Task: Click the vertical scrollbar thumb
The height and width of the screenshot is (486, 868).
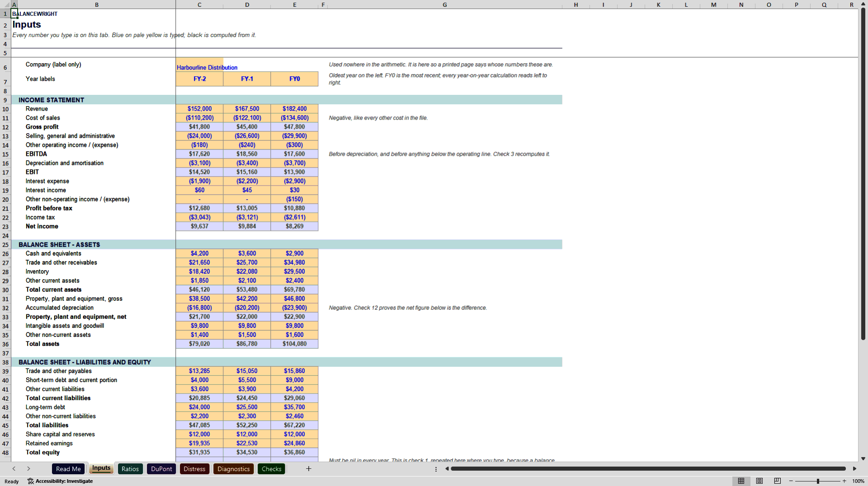Action: (x=863, y=174)
